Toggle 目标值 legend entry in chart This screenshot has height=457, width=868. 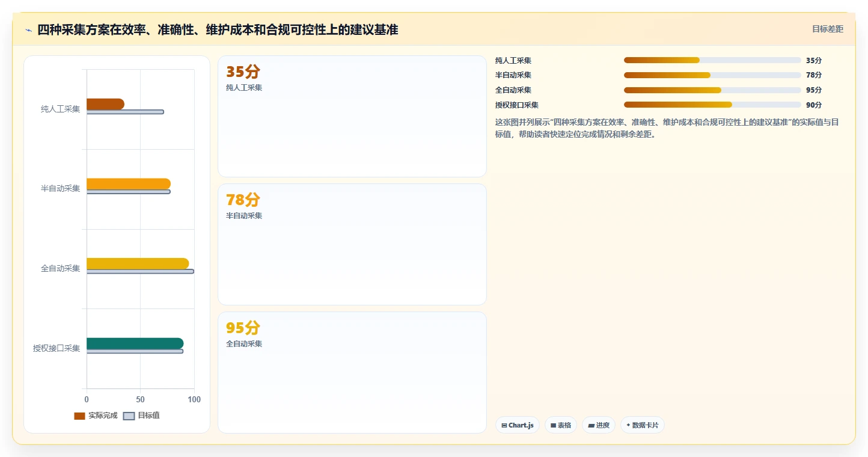tap(141, 416)
